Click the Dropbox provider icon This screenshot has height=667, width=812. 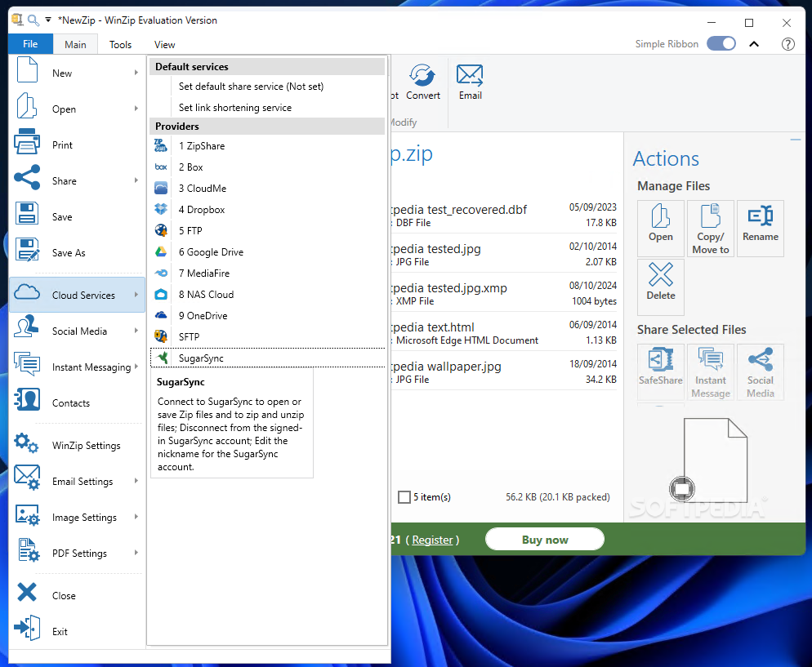point(161,209)
